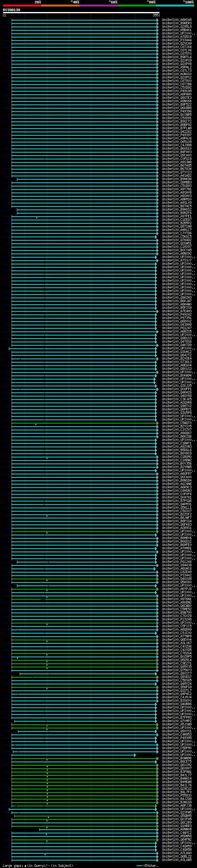This screenshot has width=197, height=868.
Task: Click the cyan ~100% identity legend segment
Action: [175, 6]
